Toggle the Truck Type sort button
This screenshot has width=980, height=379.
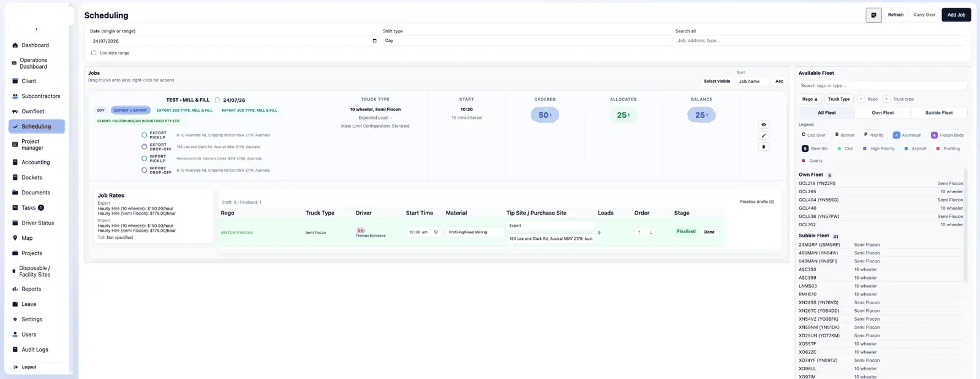[x=839, y=99]
